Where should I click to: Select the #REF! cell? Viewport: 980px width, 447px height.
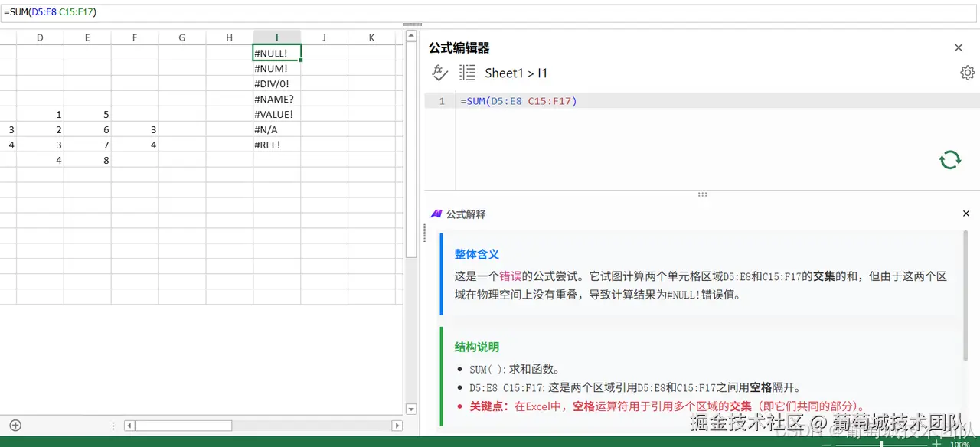(x=277, y=145)
